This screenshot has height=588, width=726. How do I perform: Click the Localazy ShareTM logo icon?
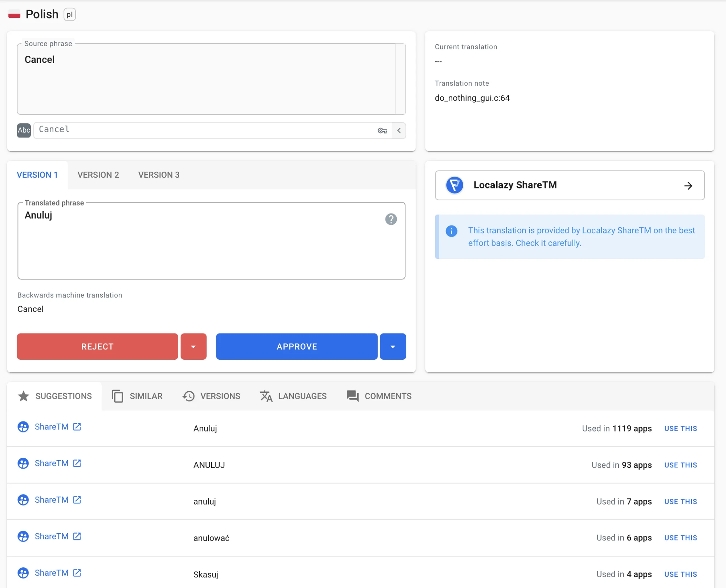[454, 185]
